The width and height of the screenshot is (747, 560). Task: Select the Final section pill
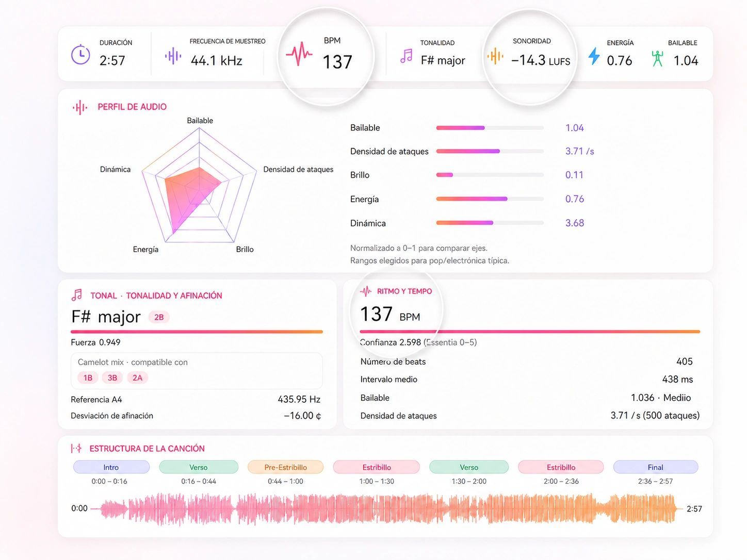pyautogui.click(x=656, y=467)
